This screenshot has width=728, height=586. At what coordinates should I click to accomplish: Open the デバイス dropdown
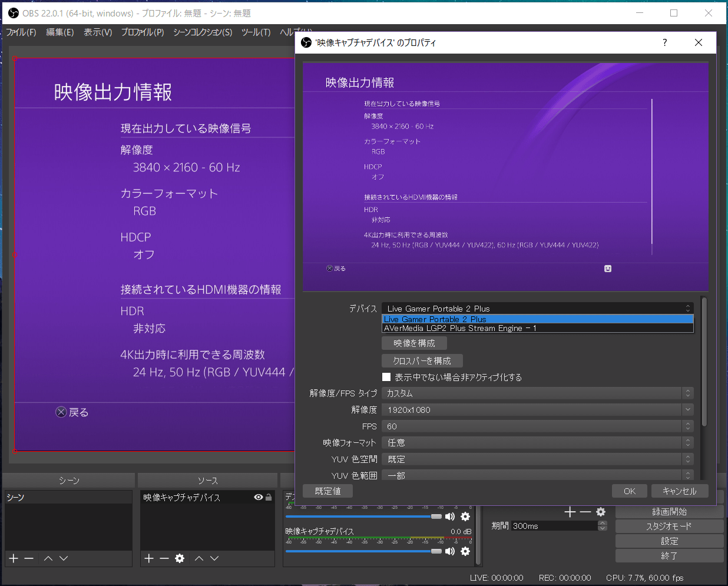pyautogui.click(x=538, y=309)
